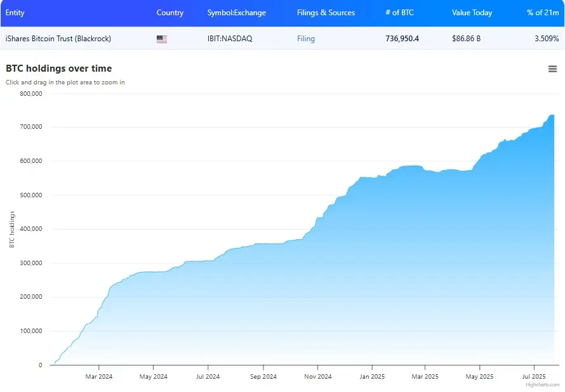Screen dimensions: 565x392
Task: Click the 3.509% cell
Action: click(547, 39)
